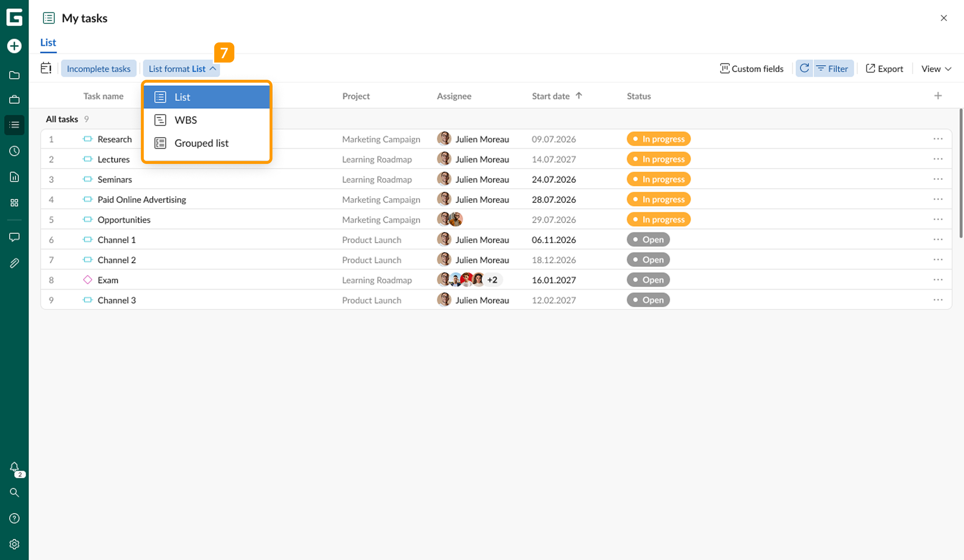Open the Paid Online Advertising task
Viewport: 964px width, 560px height.
[x=142, y=199]
